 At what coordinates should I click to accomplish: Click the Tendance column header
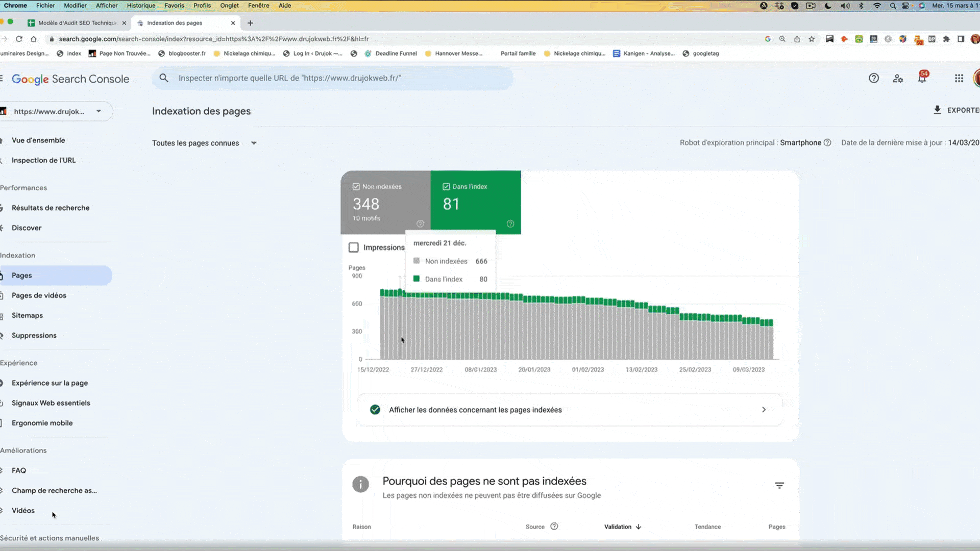click(707, 527)
